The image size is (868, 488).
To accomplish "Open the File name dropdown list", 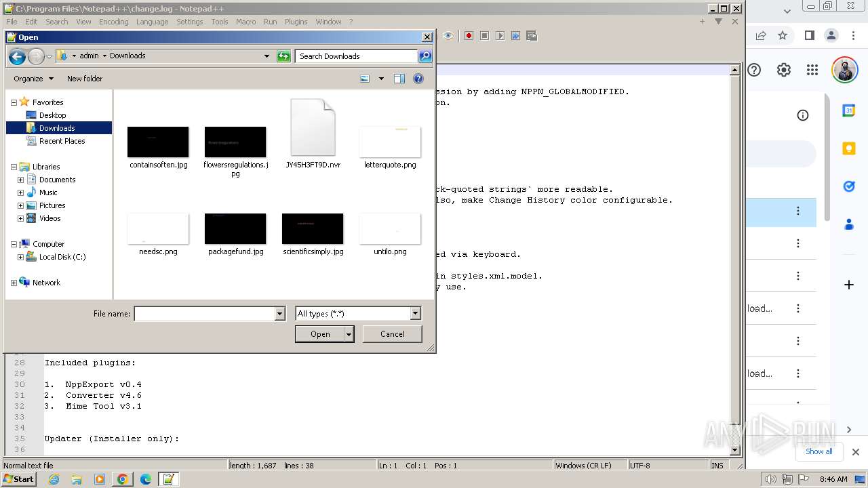I will click(x=279, y=314).
